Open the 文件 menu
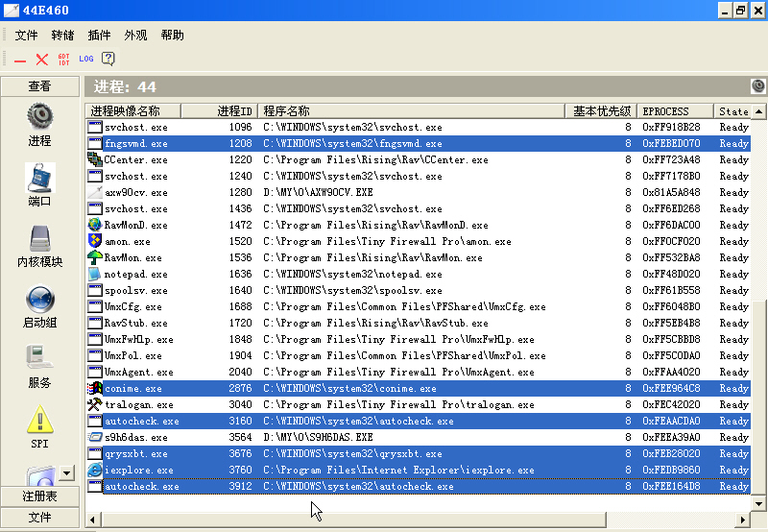This screenshot has height=532, width=768. click(26, 36)
